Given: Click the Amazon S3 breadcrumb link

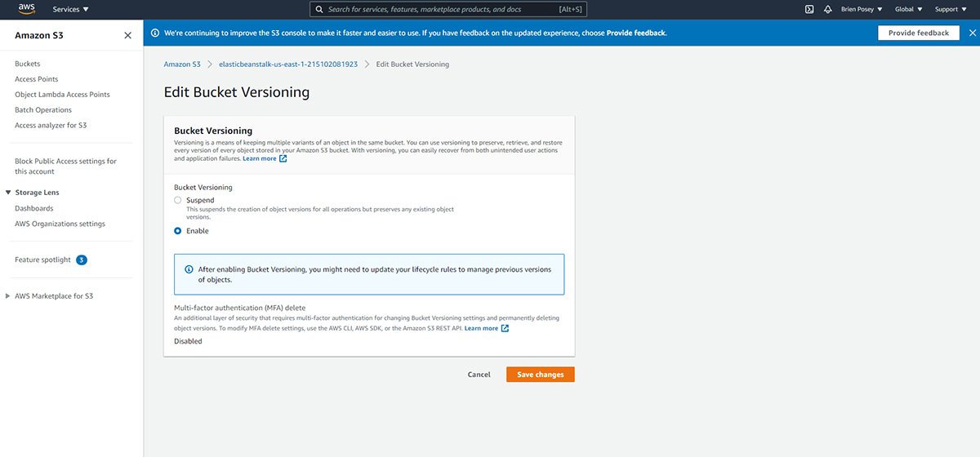Looking at the screenshot, I should [x=181, y=64].
